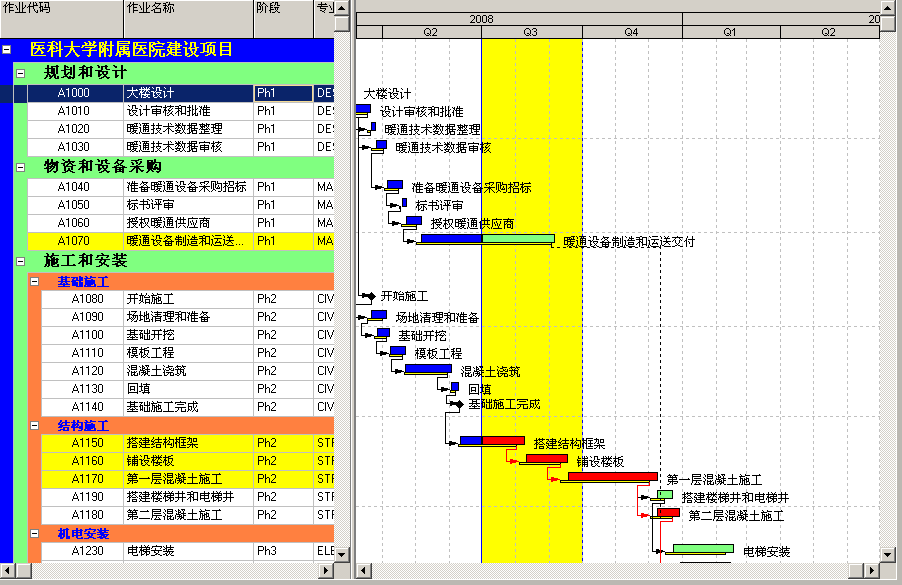Viewport: 902px width, 585px height.
Task: Collapse the 结构施工 subgroup
Action: pos(35,426)
